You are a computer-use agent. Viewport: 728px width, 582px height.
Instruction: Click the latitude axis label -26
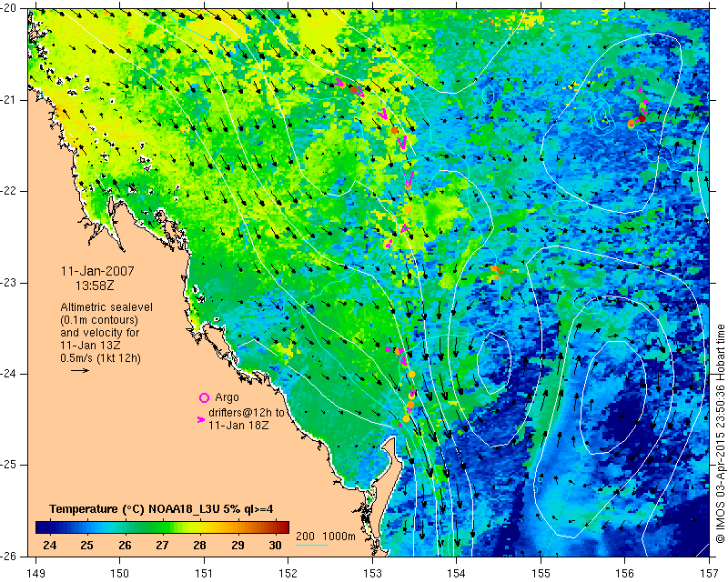[9, 556]
